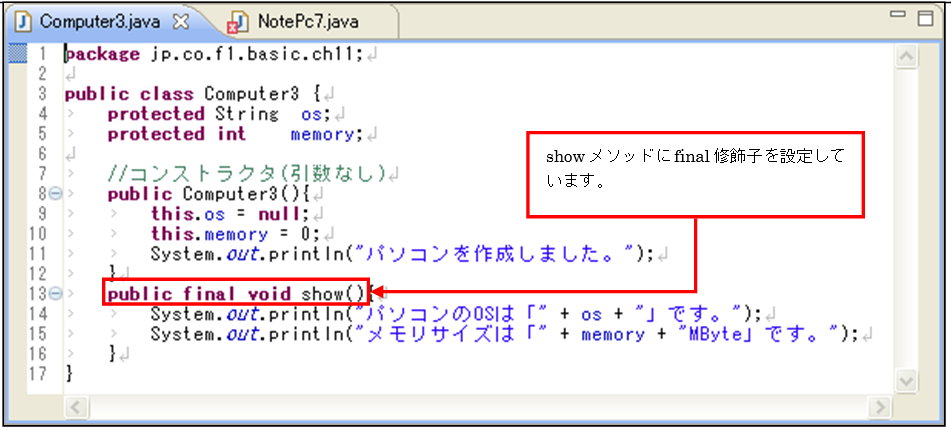This screenshot has width=951, height=431.
Task: Click the vertical scrollbar up arrow
Action: [907, 57]
